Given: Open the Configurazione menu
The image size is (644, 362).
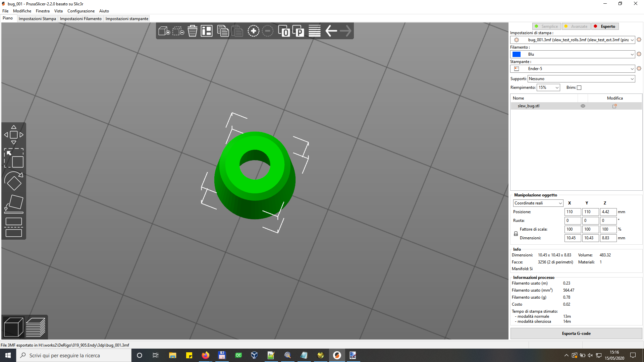Looking at the screenshot, I should pyautogui.click(x=81, y=11).
